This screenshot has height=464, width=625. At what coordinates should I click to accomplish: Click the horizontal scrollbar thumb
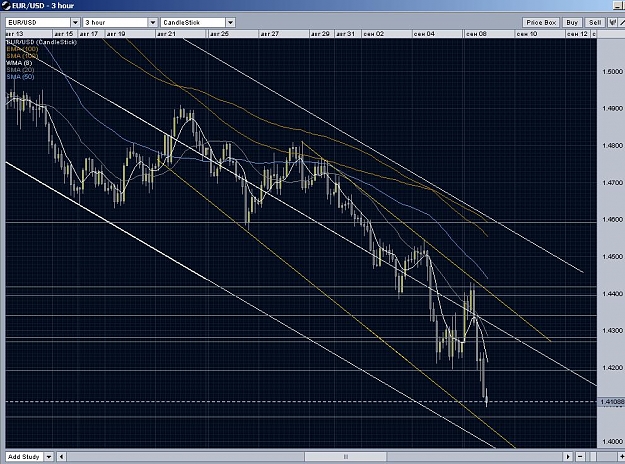[x=346, y=457]
